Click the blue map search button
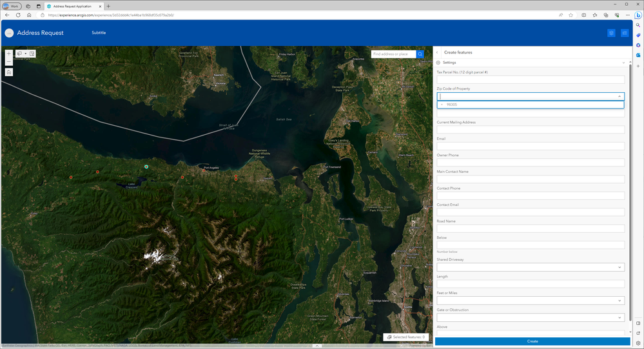Screen dimensions: 644x349 (420, 54)
